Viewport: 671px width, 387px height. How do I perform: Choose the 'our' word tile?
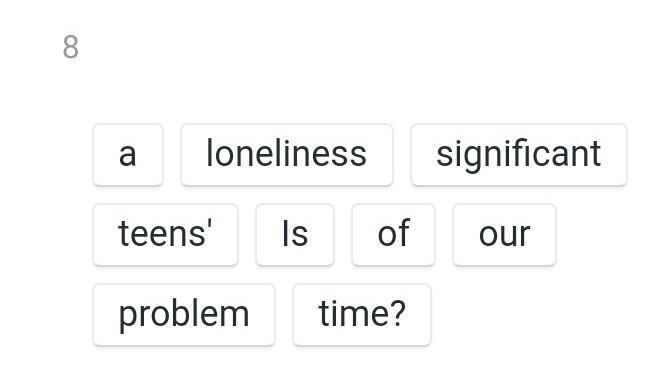pos(505,235)
